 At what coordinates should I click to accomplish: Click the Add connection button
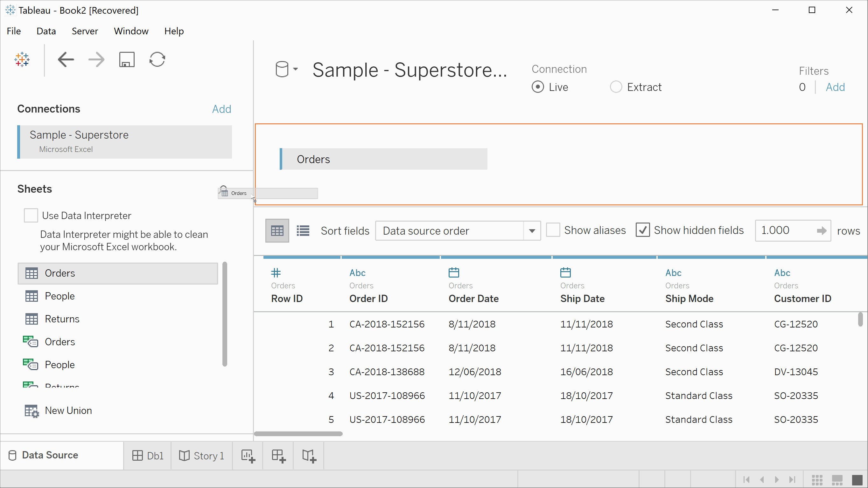(222, 109)
